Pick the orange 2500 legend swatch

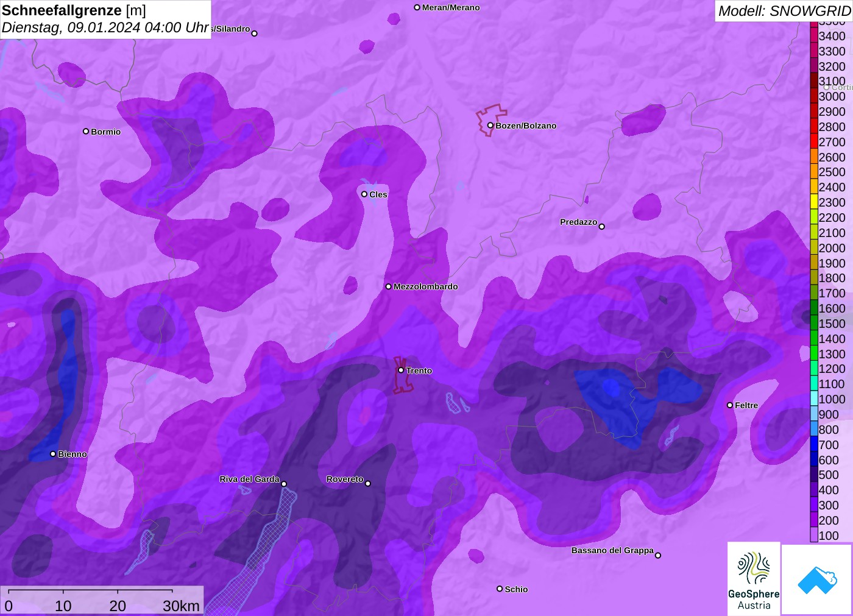pos(814,172)
